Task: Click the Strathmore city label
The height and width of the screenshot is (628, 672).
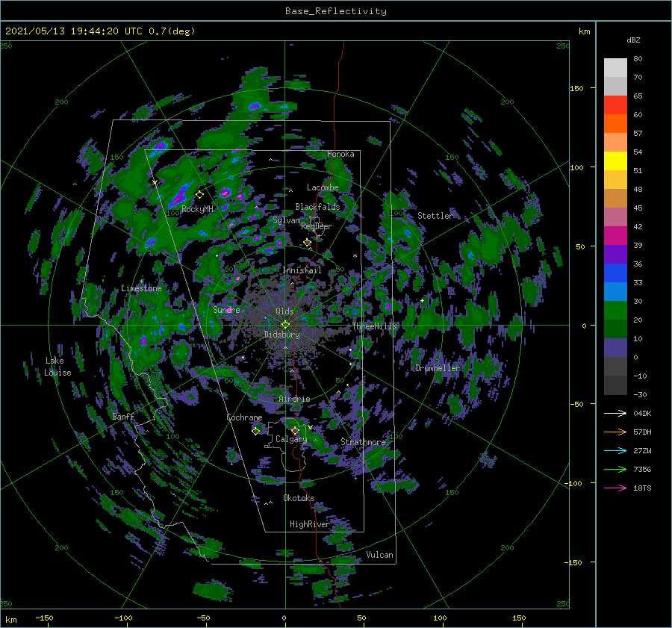Action: coord(363,442)
